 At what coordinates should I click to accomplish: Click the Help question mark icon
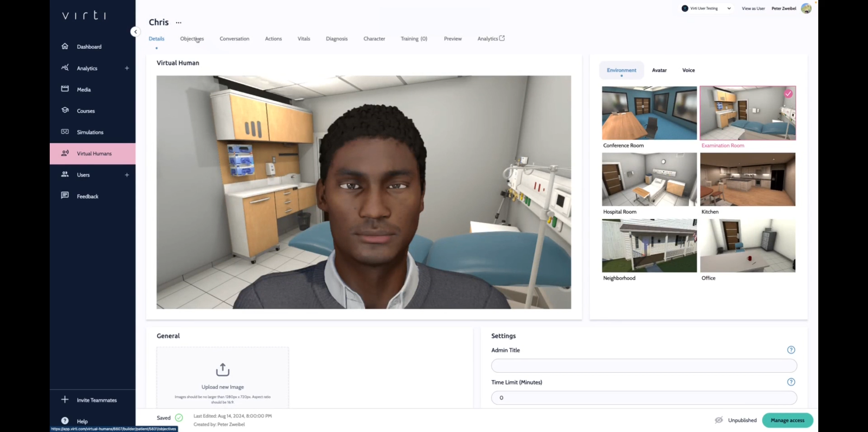click(x=65, y=421)
